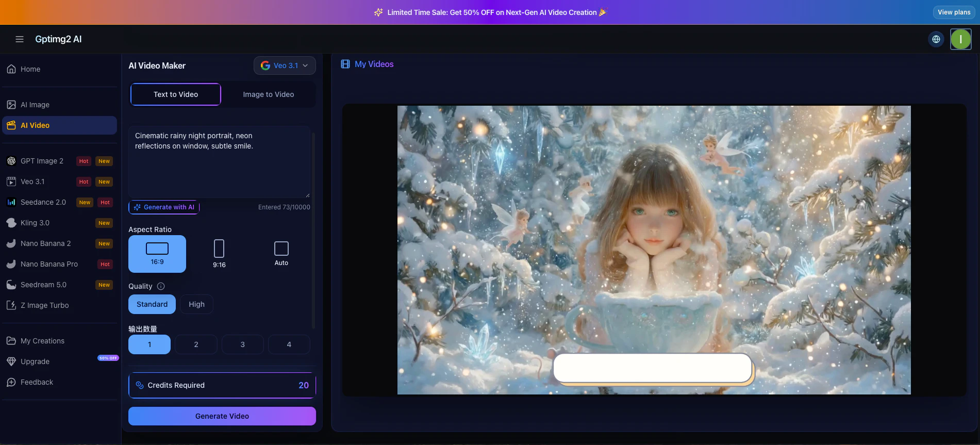The height and width of the screenshot is (445, 980).
Task: Open the green user avatar
Action: [961, 39]
